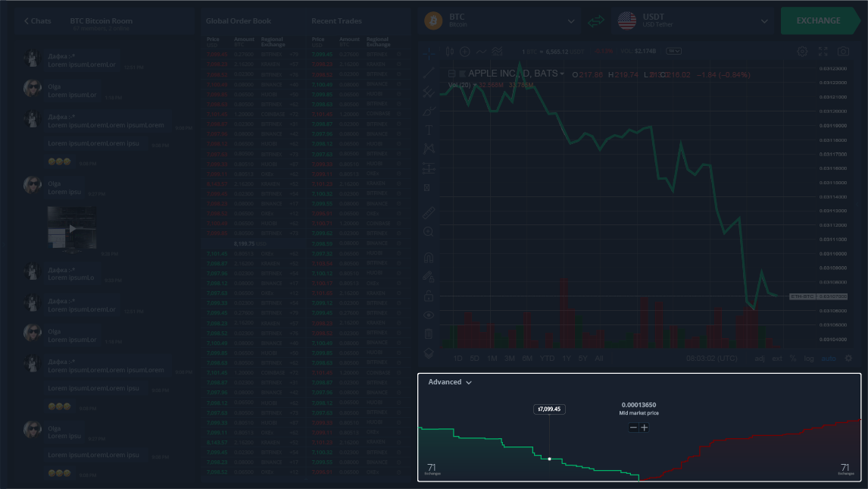Select the ruler measure tool
Screen dimensions: 868x489
coord(429,213)
